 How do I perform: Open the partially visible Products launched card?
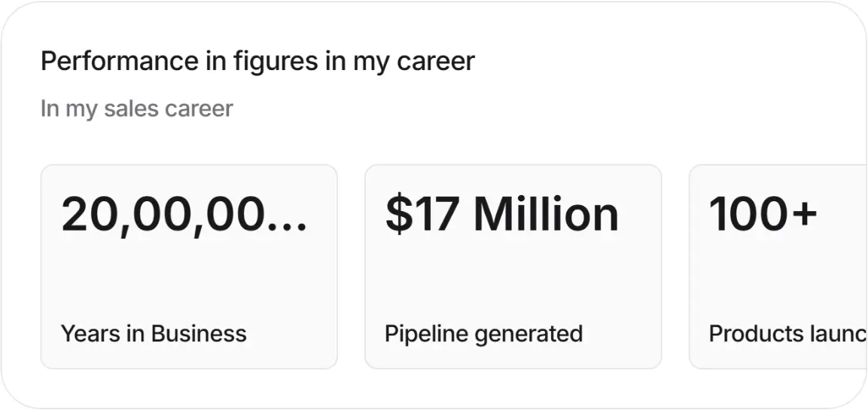click(778, 267)
